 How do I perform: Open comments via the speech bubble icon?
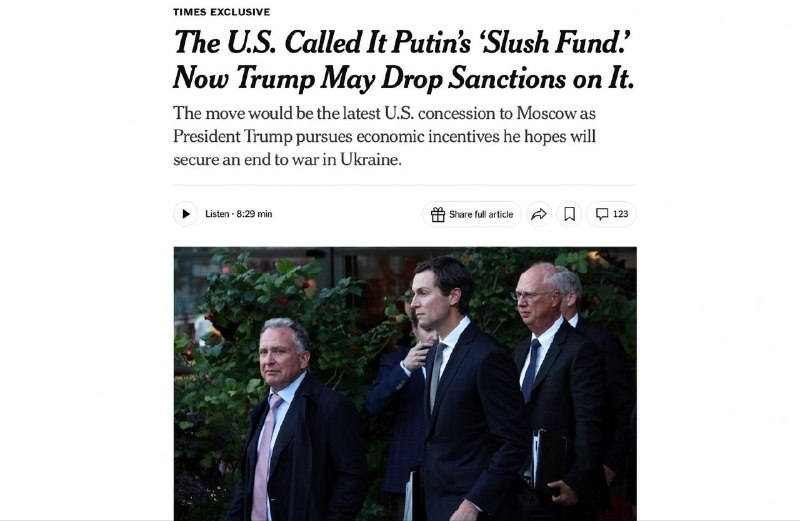[602, 214]
